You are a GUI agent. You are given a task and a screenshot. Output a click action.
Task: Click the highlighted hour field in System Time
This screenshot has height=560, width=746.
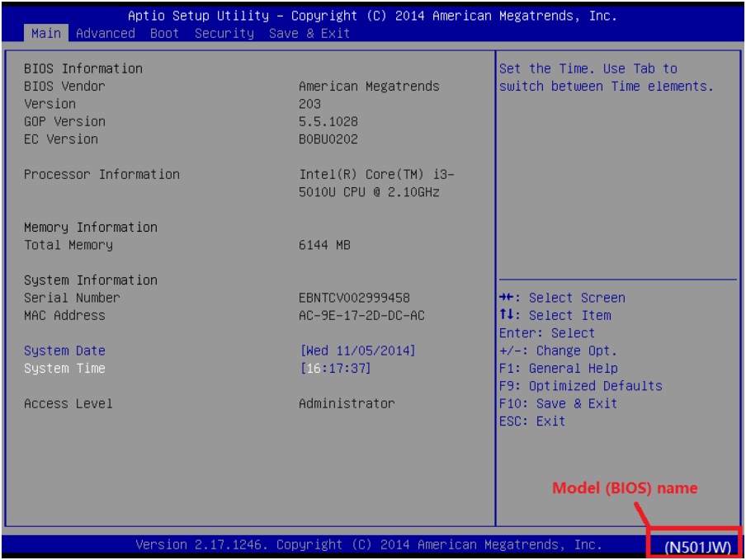313,369
